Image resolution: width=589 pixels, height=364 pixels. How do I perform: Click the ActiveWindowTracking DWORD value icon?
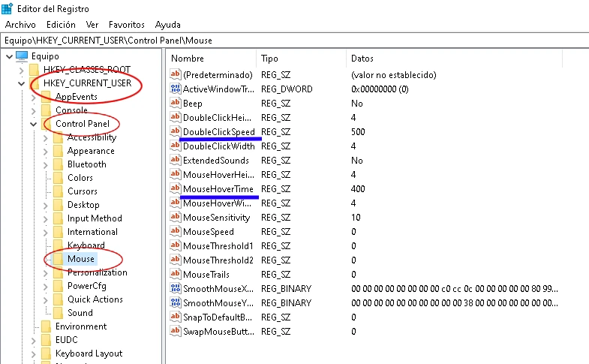[176, 89]
